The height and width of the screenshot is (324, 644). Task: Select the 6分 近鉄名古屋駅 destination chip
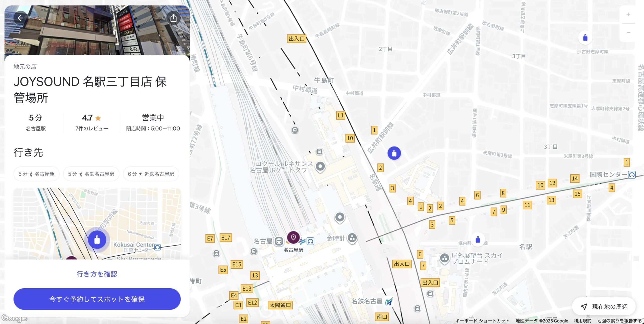(x=151, y=174)
